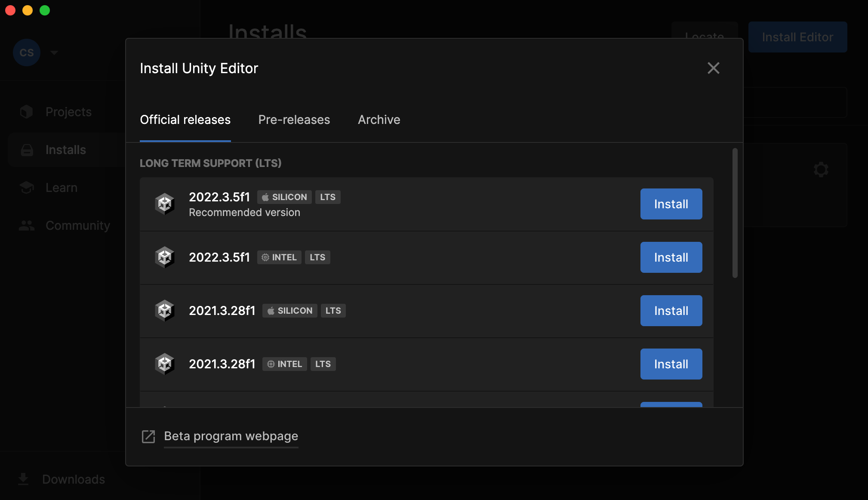Close the Install Unity Editor dialog

[713, 68]
